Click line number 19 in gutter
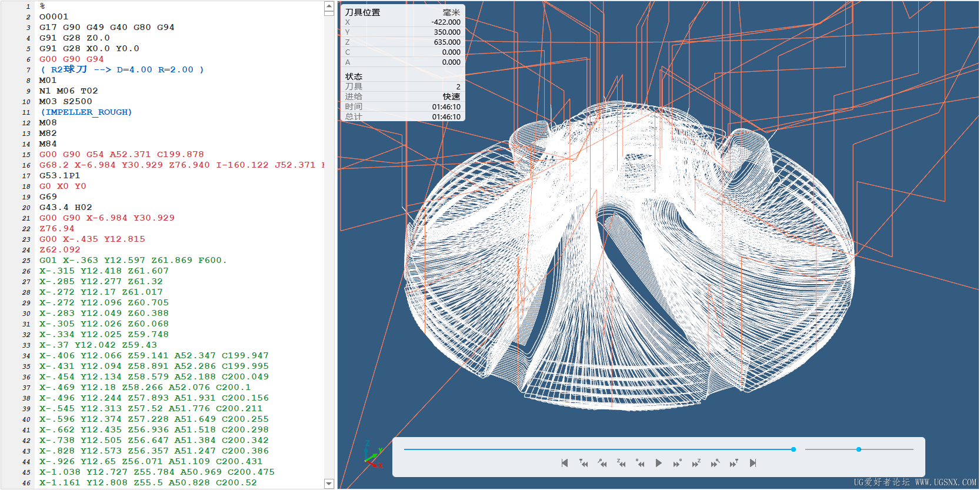The image size is (980, 490). (x=26, y=197)
